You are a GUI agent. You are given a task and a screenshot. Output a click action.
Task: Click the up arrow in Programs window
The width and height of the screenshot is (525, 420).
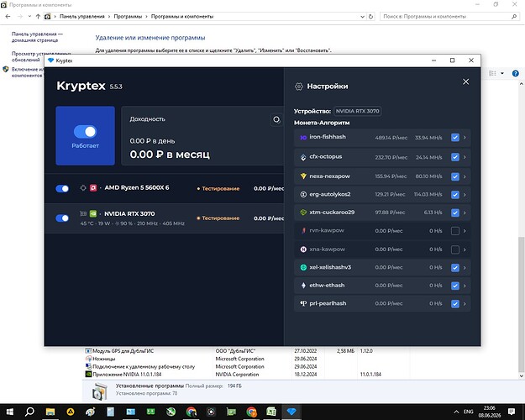38,17
